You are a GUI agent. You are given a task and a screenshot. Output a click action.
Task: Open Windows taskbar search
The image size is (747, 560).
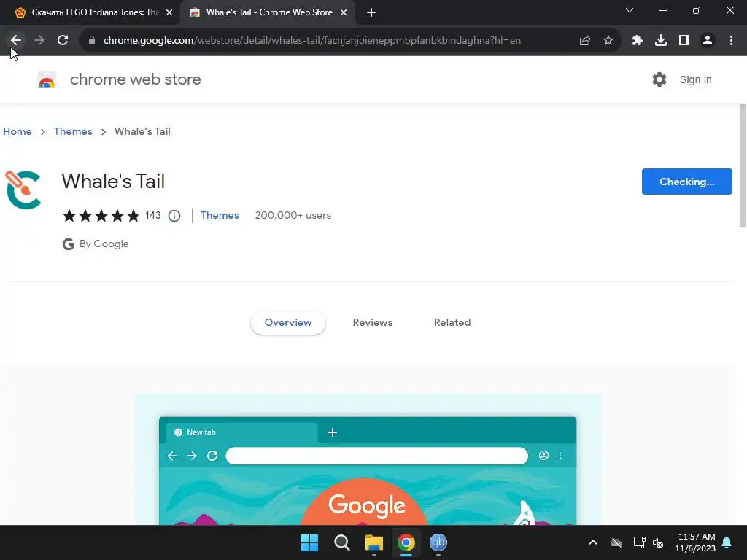(342, 542)
